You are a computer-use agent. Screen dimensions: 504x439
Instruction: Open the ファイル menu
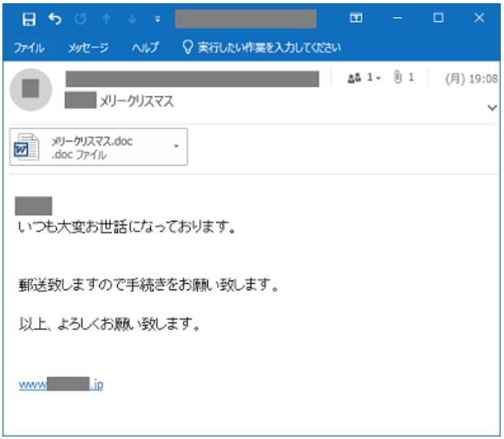[29, 48]
